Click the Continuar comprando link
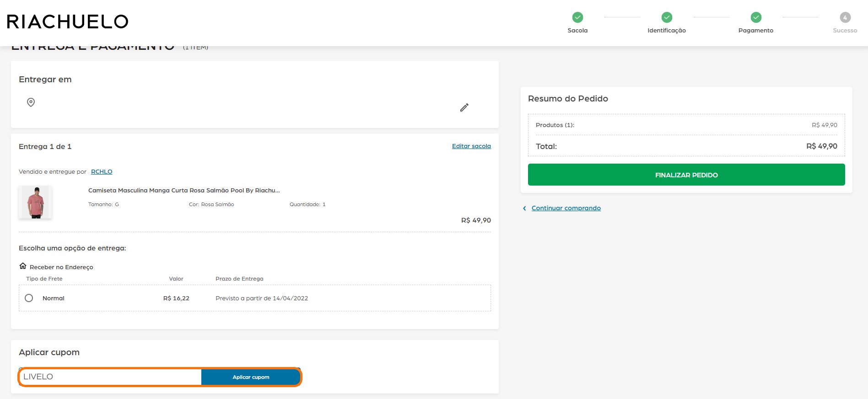Screen dimensions: 868x399 point(566,208)
